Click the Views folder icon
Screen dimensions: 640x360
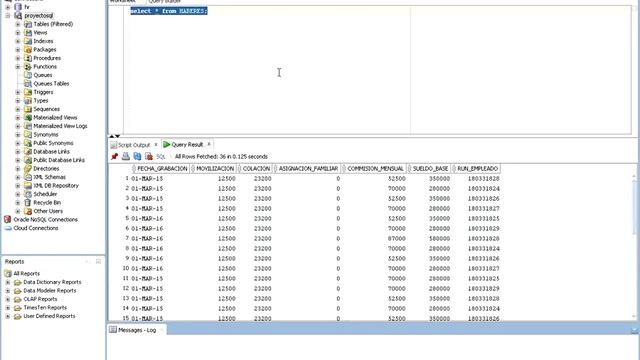point(28,33)
